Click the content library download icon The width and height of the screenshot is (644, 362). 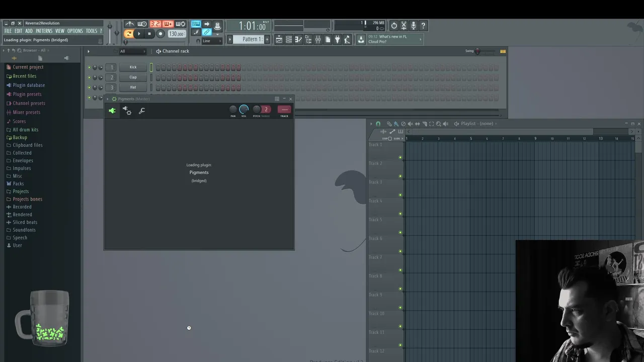coord(361,39)
